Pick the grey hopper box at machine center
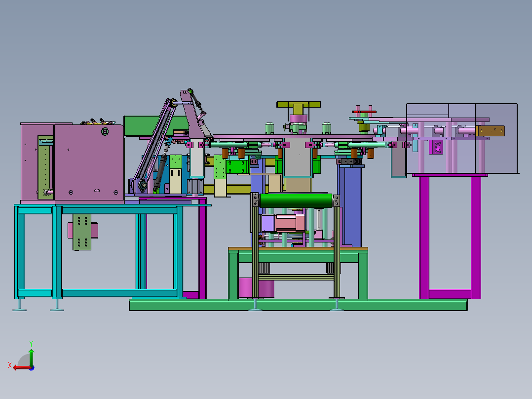 pyautogui.click(x=298, y=162)
